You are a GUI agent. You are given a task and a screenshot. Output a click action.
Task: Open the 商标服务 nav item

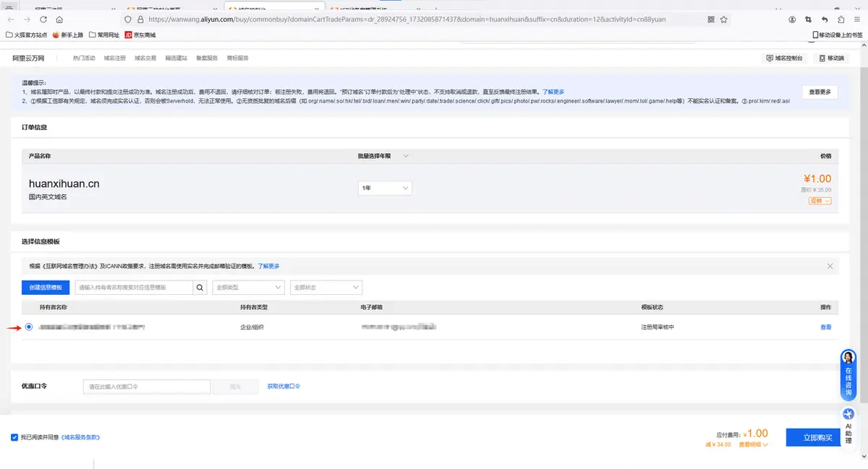(x=238, y=58)
